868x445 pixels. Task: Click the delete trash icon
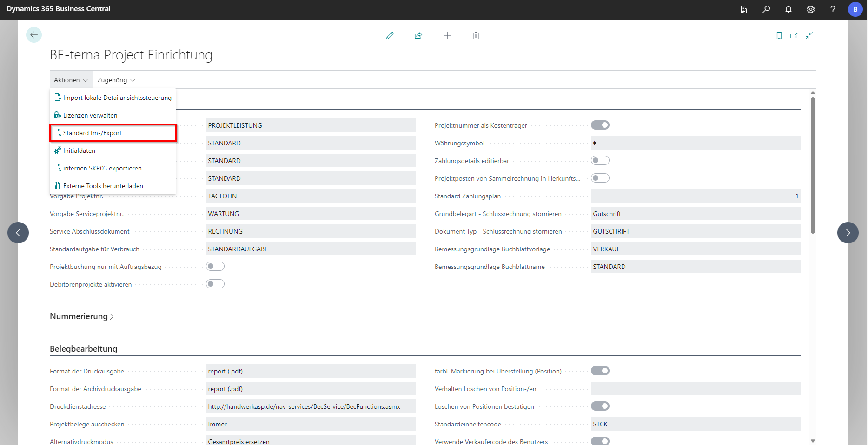pyautogui.click(x=476, y=36)
